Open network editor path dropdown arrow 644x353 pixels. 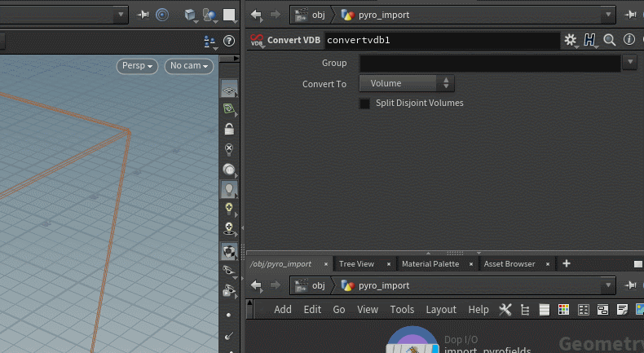click(608, 285)
